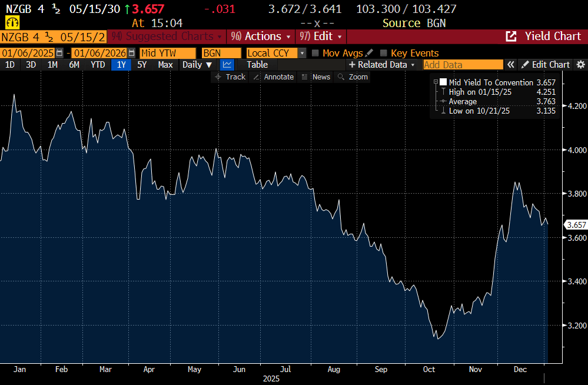Activate the Track crosshair tool
The width and height of the screenshot is (588, 385).
click(x=230, y=77)
